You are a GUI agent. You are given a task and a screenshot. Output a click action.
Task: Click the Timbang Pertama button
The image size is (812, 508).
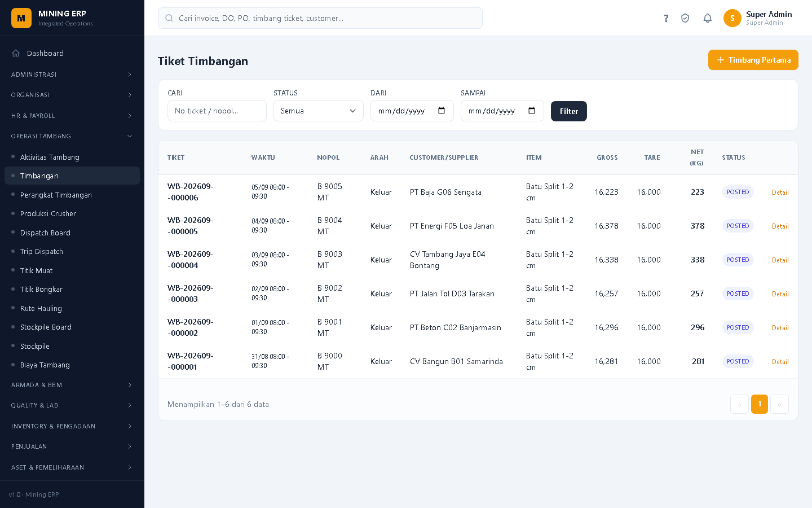click(753, 60)
